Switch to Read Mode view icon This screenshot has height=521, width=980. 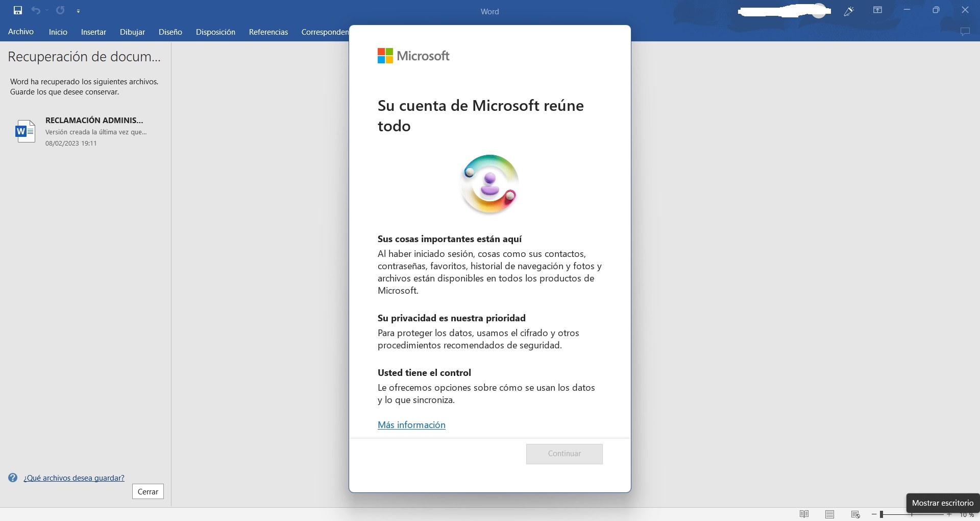(x=804, y=514)
